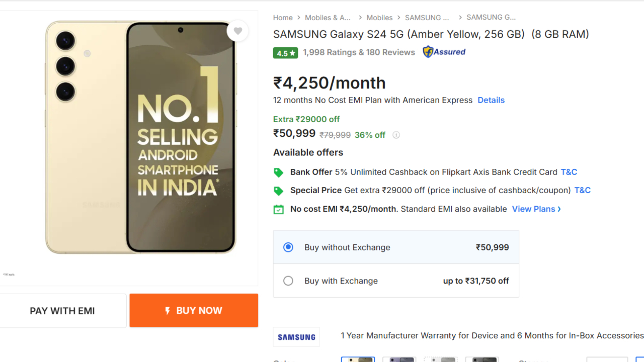The height and width of the screenshot is (362, 644).
Task: Click the Galaxy S24 product image
Action: [x=140, y=137]
